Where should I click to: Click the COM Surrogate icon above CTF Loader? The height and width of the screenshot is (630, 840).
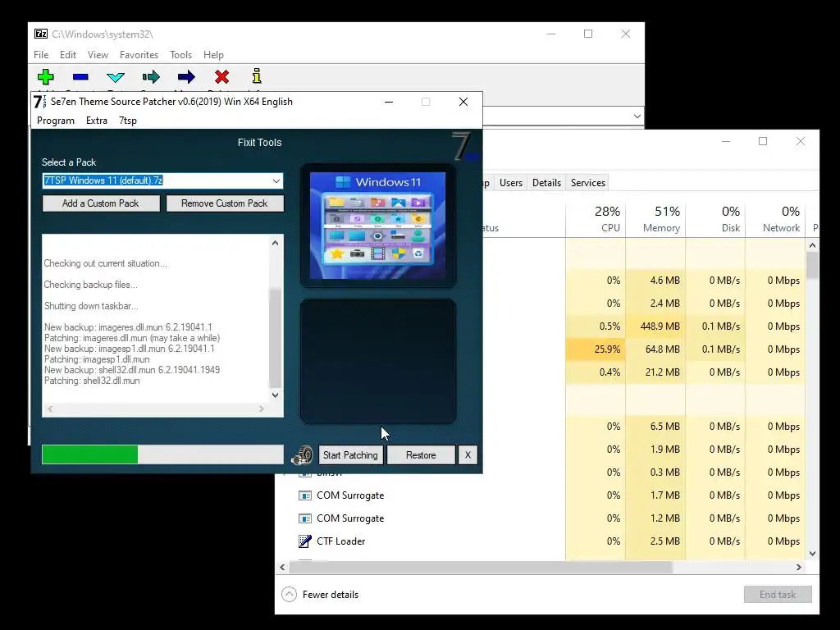(x=305, y=518)
